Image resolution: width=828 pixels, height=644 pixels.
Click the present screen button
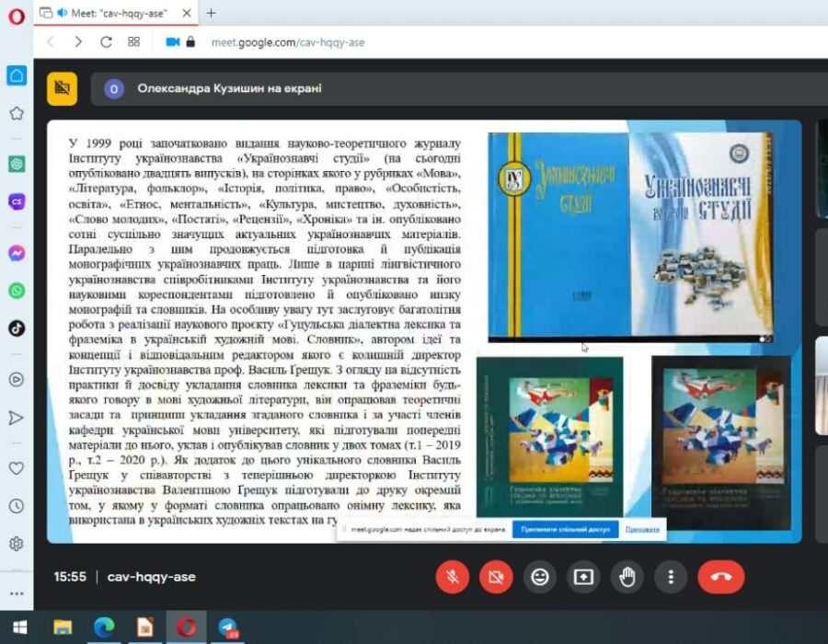click(583, 577)
